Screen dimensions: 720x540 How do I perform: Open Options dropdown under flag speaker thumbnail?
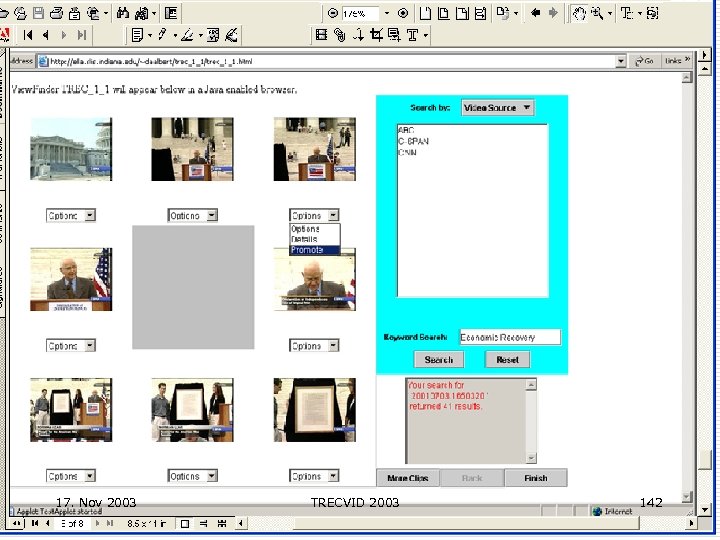pyautogui.click(x=71, y=346)
